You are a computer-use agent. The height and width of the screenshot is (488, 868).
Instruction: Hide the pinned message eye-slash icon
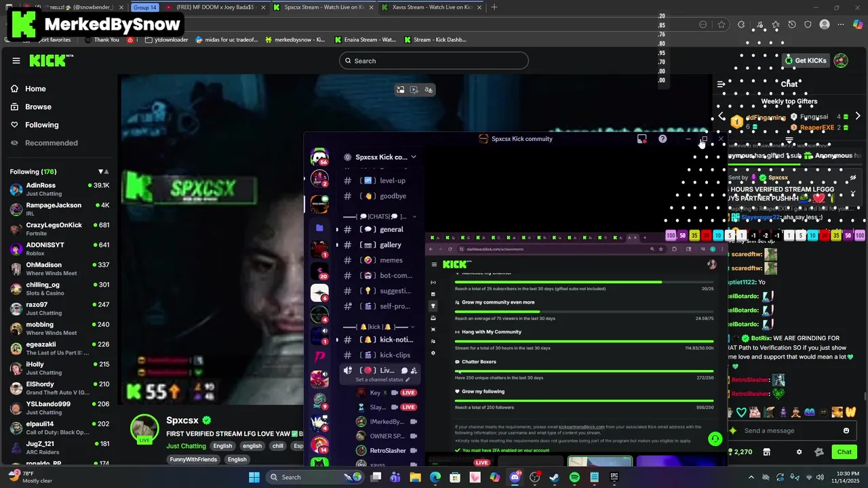854,178
